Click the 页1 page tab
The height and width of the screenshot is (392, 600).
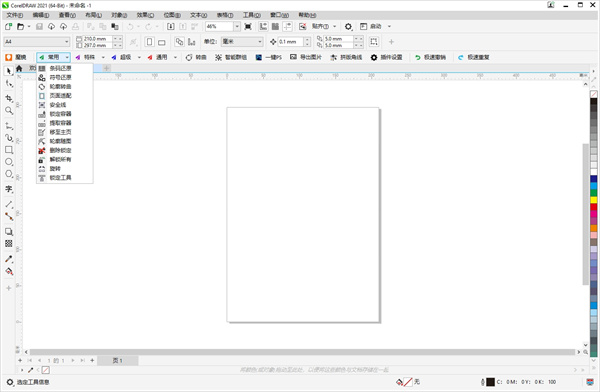pos(117,361)
